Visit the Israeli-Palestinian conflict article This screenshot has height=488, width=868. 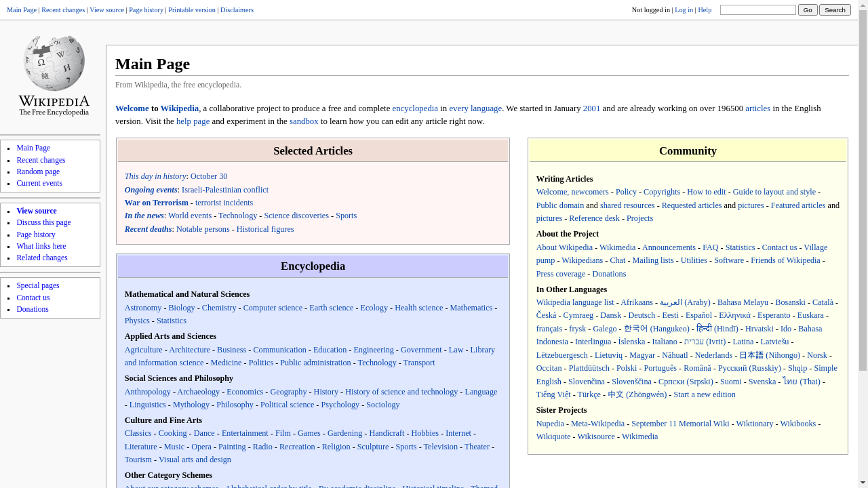pos(225,189)
